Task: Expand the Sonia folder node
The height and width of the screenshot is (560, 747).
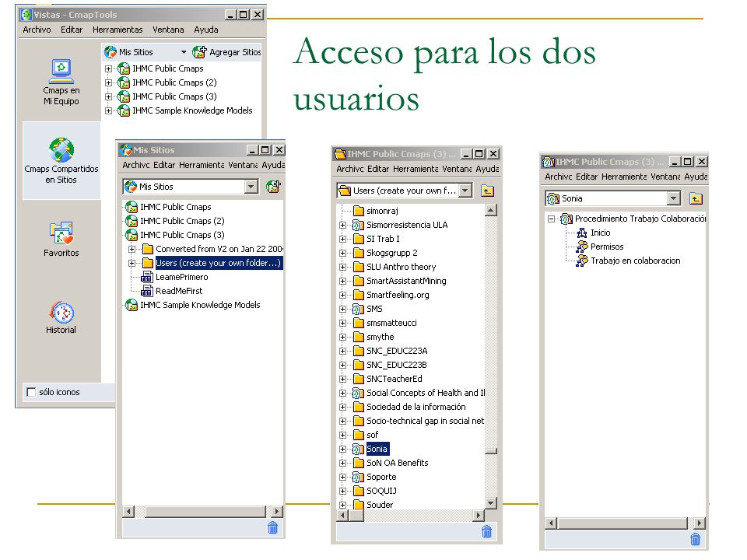Action: pyautogui.click(x=343, y=449)
